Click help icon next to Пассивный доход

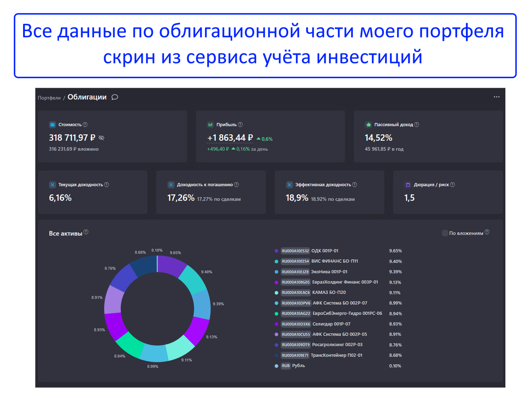coord(417,125)
